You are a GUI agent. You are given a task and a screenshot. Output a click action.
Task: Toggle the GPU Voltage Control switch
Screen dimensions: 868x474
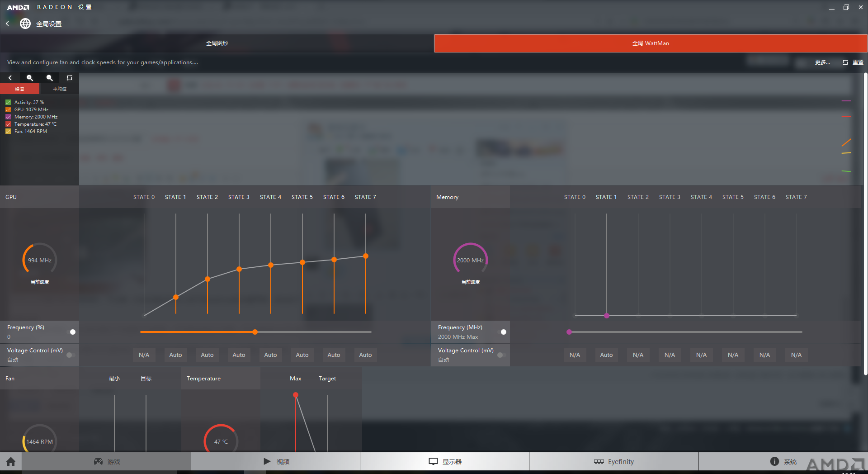[x=71, y=355]
